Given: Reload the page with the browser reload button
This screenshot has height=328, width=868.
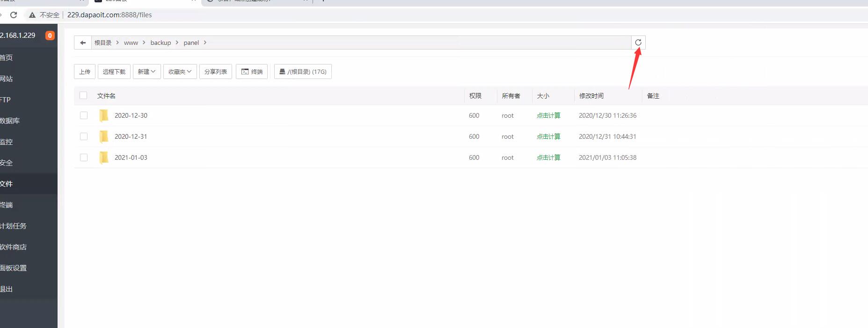Looking at the screenshot, I should pos(14,15).
